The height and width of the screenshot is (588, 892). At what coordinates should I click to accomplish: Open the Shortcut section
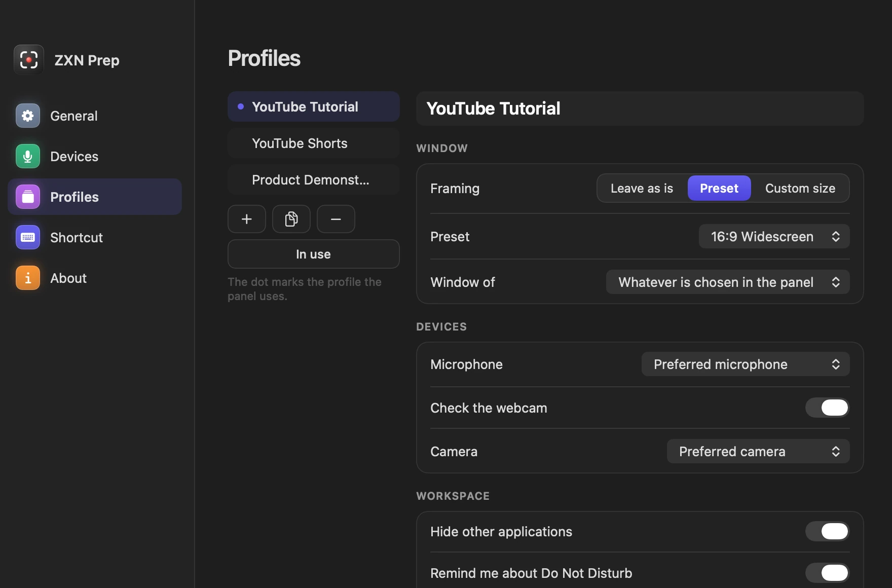95,237
